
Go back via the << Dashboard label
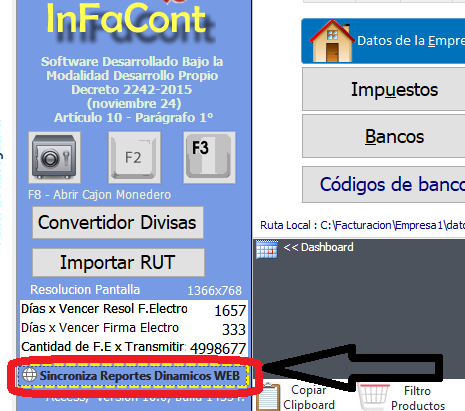[318, 247]
